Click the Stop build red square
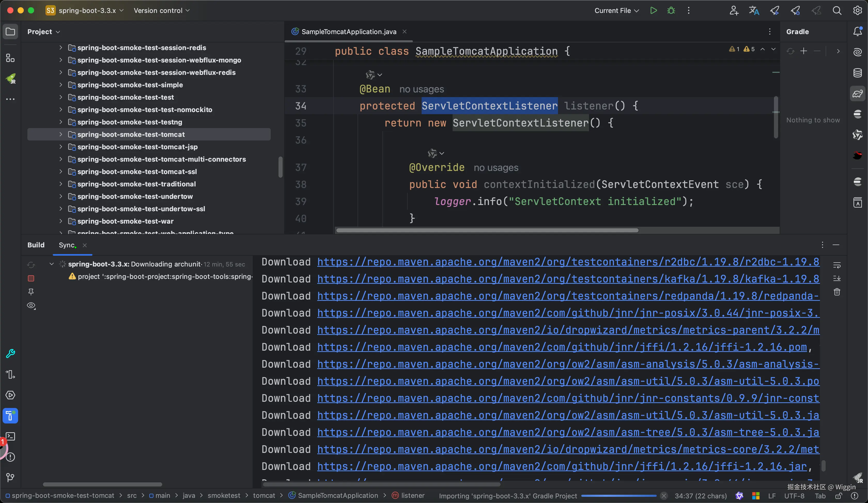 (31, 278)
